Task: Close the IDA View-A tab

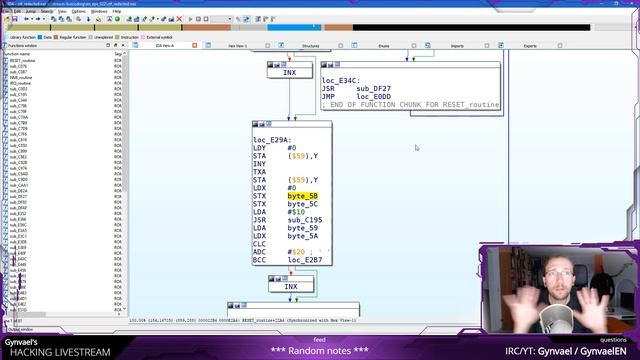Action: coord(195,45)
